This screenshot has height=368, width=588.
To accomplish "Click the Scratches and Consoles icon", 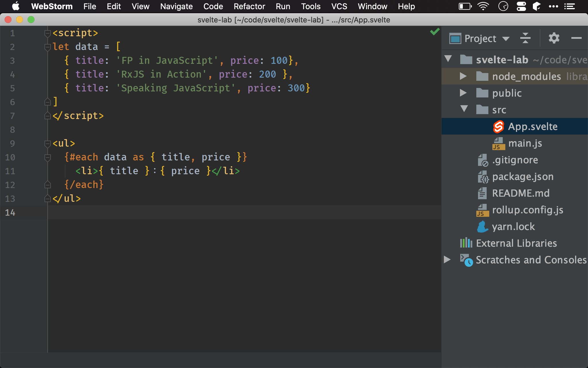I will (x=467, y=260).
